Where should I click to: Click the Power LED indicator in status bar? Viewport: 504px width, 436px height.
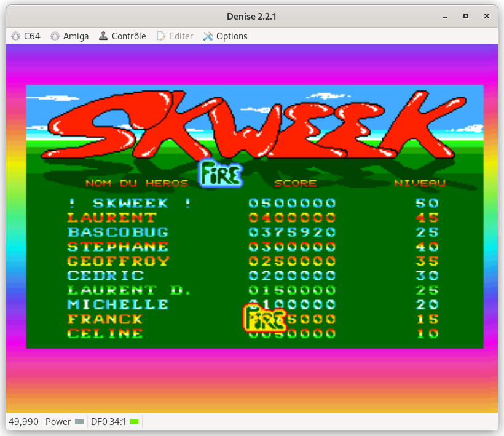pyautogui.click(x=79, y=421)
